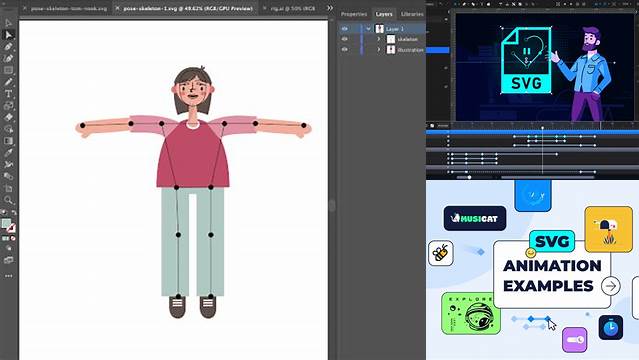
Task: Select the Rectangle shape tool
Action: (9, 70)
